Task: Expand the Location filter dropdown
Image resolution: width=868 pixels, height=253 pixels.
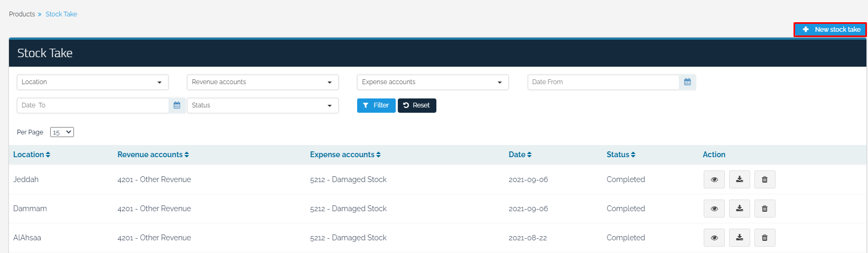Action: (92, 82)
